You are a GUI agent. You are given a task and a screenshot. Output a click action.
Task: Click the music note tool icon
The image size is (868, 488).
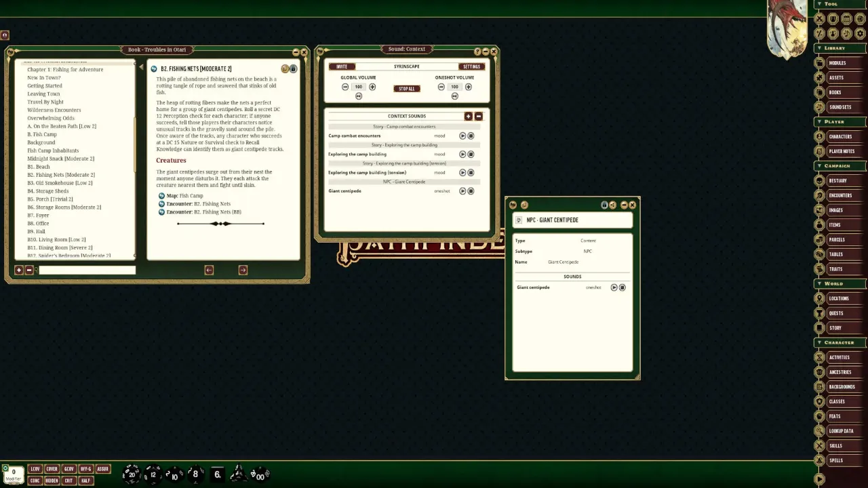tap(847, 33)
